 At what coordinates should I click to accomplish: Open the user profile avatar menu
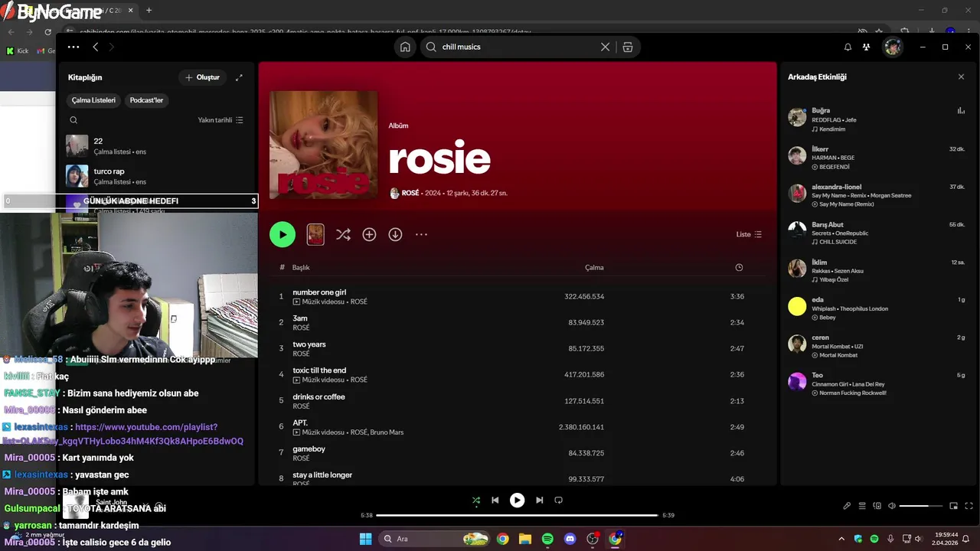pyautogui.click(x=893, y=47)
